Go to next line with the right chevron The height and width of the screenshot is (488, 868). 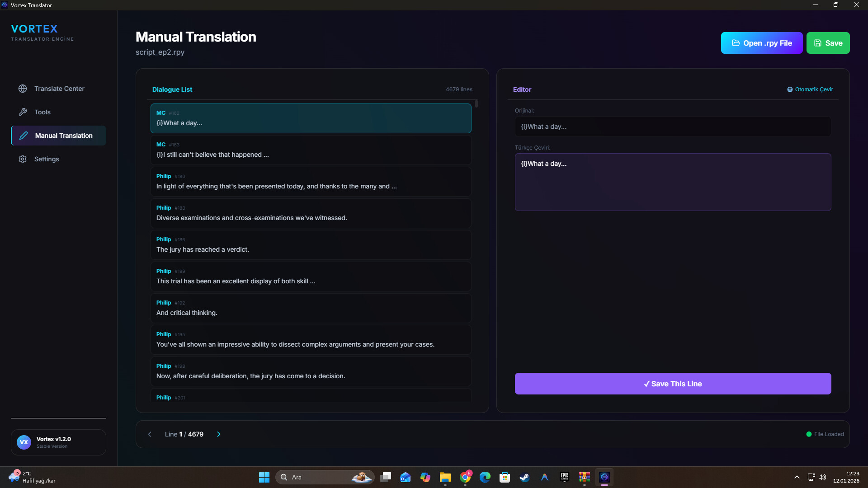coord(219,434)
